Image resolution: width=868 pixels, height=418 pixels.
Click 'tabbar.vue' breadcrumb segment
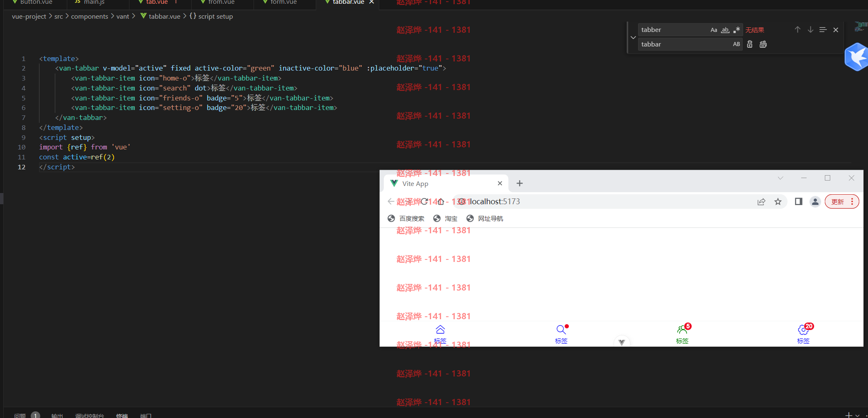(x=164, y=17)
